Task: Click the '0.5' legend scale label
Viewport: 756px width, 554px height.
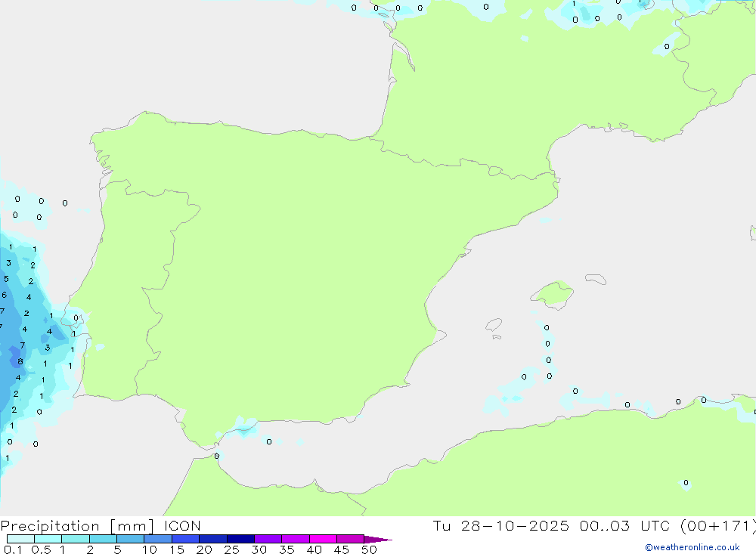Action: click(41, 549)
